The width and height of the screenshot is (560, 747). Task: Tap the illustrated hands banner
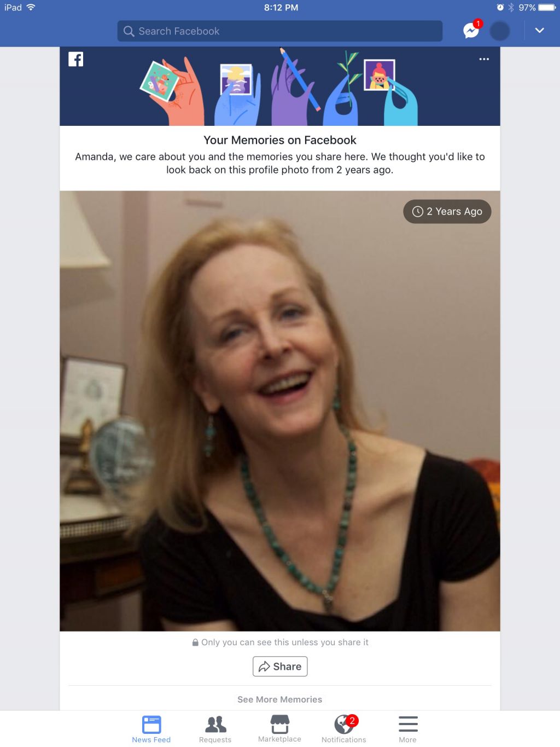280,86
